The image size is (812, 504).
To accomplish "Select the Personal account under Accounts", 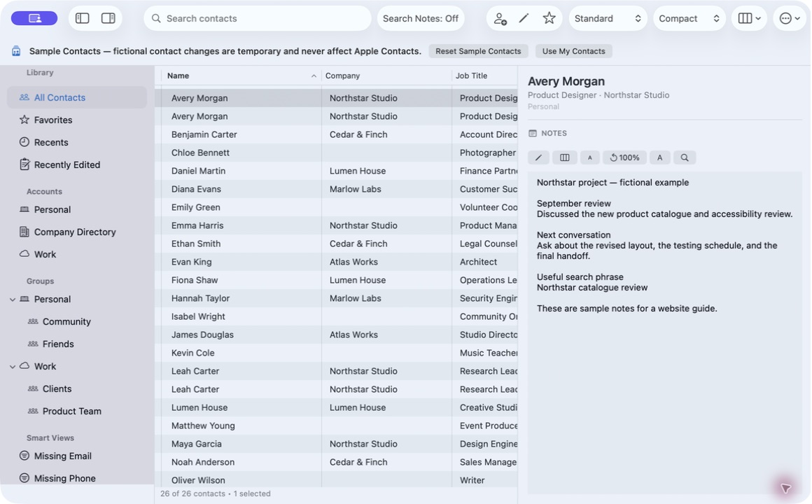I will pyautogui.click(x=76, y=209).
